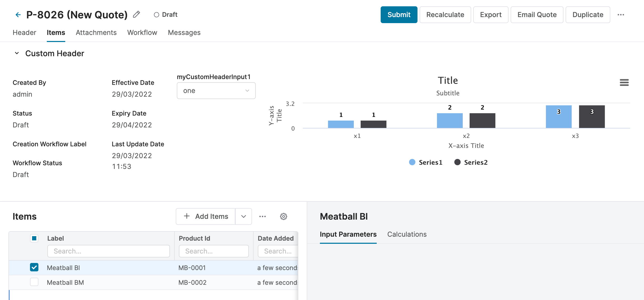Click the pencil icon to rename quote
The height and width of the screenshot is (300, 644).
pyautogui.click(x=136, y=14)
